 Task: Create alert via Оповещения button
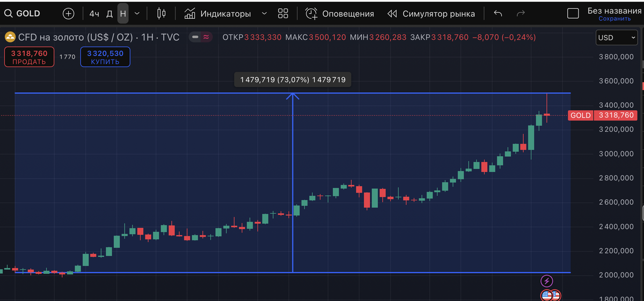click(340, 13)
